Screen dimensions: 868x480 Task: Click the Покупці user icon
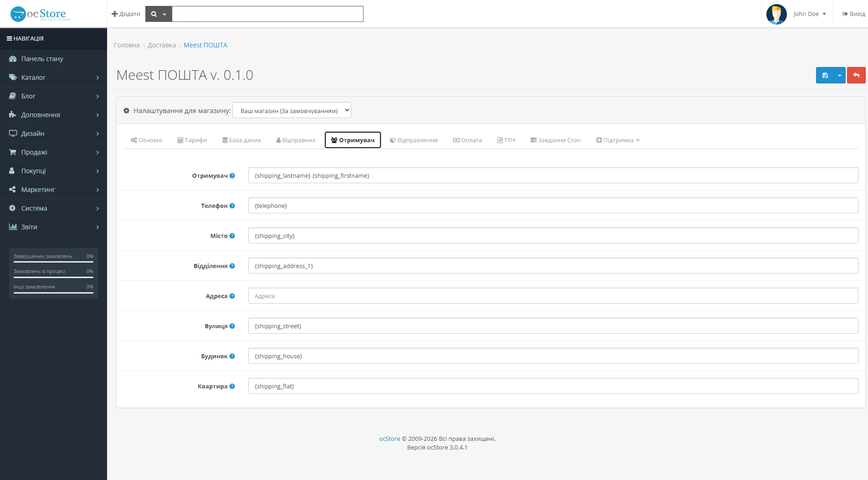point(12,171)
